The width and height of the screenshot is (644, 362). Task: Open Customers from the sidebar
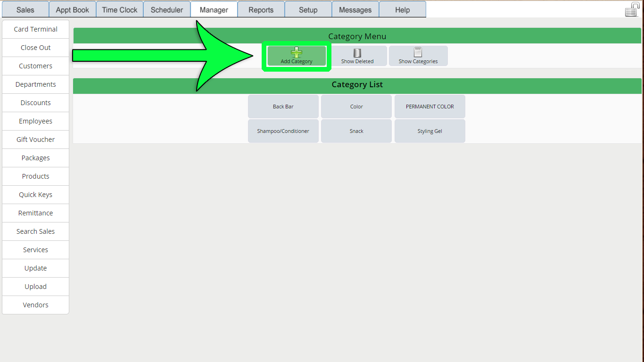click(x=36, y=66)
